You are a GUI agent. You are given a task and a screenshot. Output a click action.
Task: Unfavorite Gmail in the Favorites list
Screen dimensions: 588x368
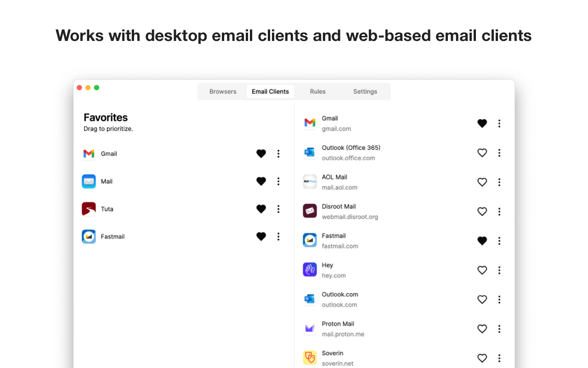coord(261,154)
